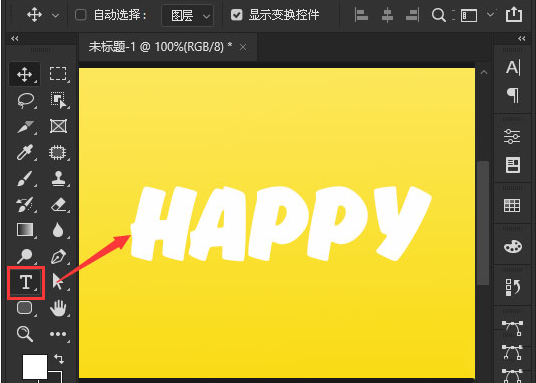Click the canvas vertical scrollbar thumb
The width and height of the screenshot is (536, 383).
tap(483, 222)
